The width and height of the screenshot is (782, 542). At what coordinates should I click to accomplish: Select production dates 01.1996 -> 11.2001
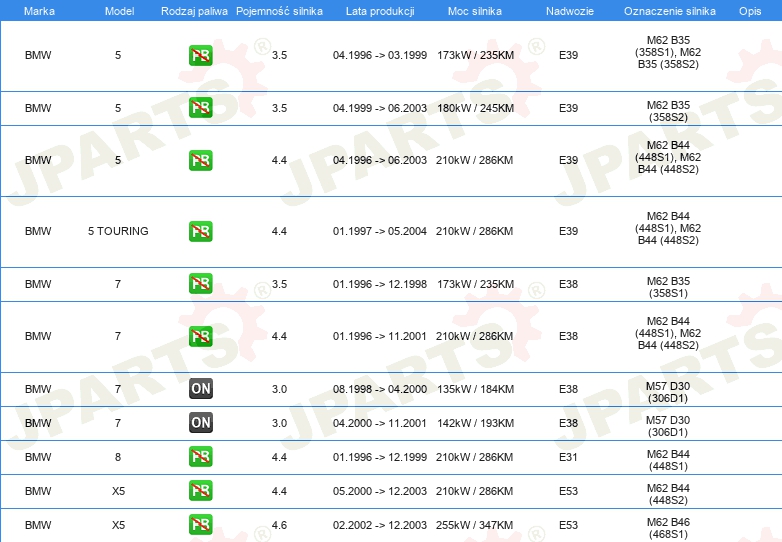click(x=380, y=337)
